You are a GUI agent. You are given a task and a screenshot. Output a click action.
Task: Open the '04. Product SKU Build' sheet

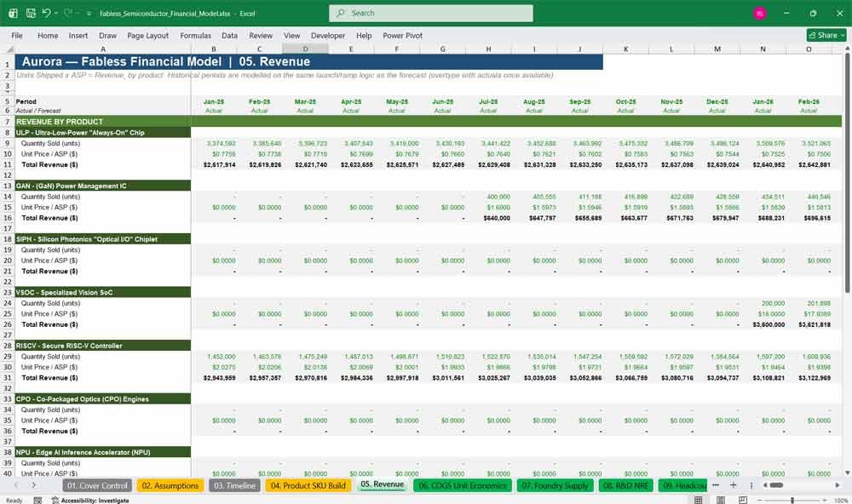[308, 485]
